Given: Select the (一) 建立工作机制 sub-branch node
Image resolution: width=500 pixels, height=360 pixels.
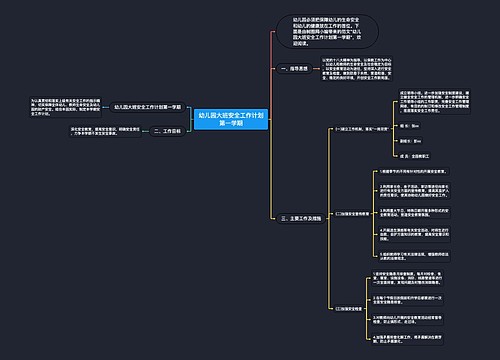Looking at the screenshot, I should [x=361, y=129].
